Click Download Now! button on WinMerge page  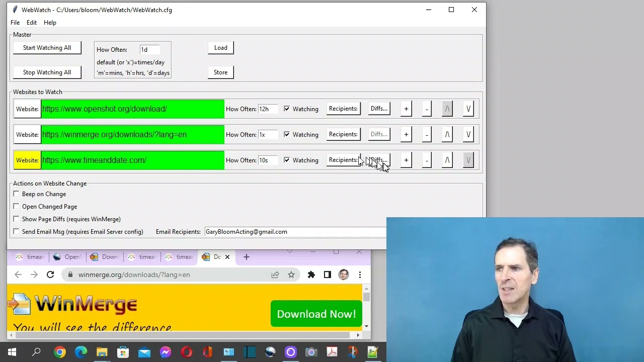click(x=316, y=314)
